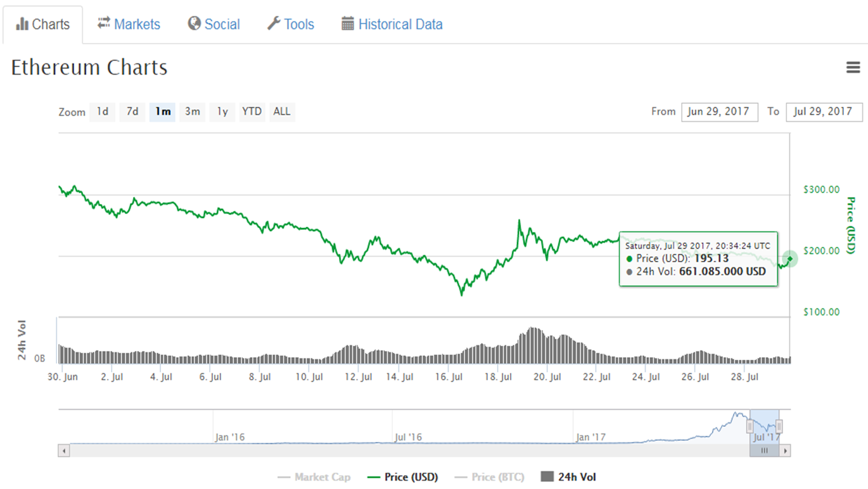
Task: Click the $300.00 axis label
Action: (821, 189)
